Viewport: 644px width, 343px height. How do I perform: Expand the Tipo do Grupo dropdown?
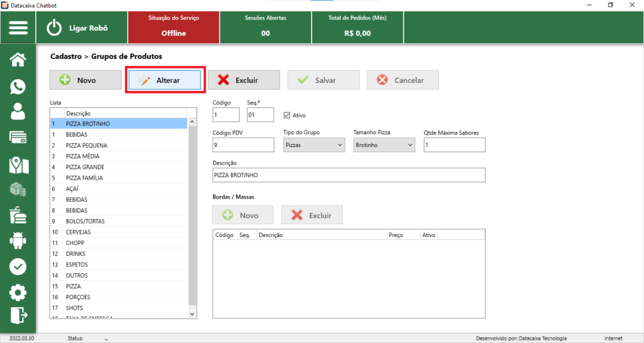pos(314,145)
